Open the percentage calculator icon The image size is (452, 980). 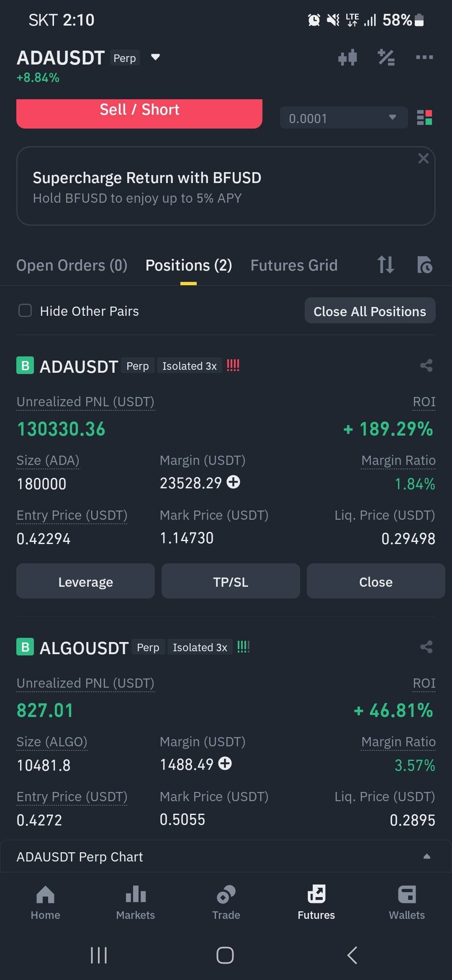click(386, 57)
